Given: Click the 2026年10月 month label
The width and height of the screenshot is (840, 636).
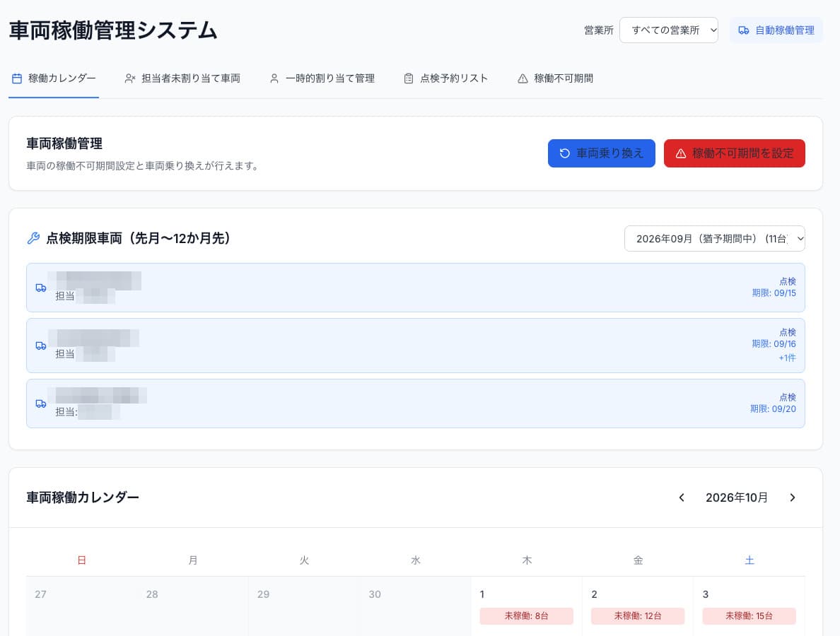Looking at the screenshot, I should pos(737,498).
